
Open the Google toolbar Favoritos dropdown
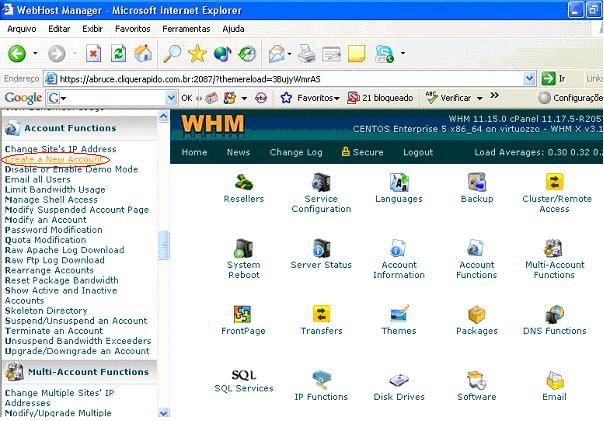(x=337, y=99)
